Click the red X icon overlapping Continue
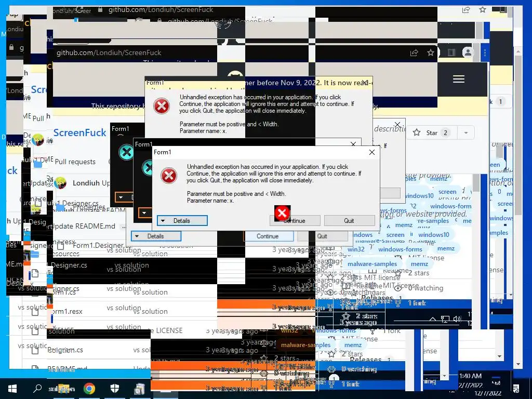This screenshot has height=399, width=532. point(282,213)
